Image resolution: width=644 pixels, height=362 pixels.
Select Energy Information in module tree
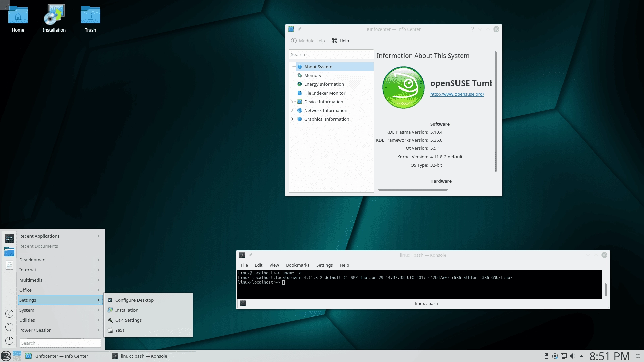pos(334,84)
